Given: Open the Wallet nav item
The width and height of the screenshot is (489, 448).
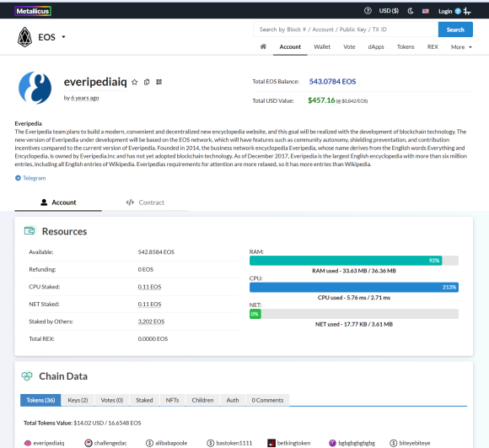Looking at the screenshot, I should (x=322, y=46).
